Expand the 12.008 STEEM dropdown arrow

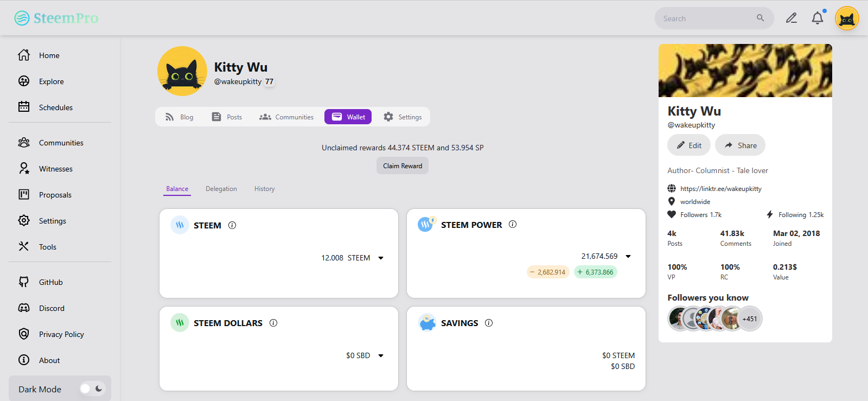(381, 258)
